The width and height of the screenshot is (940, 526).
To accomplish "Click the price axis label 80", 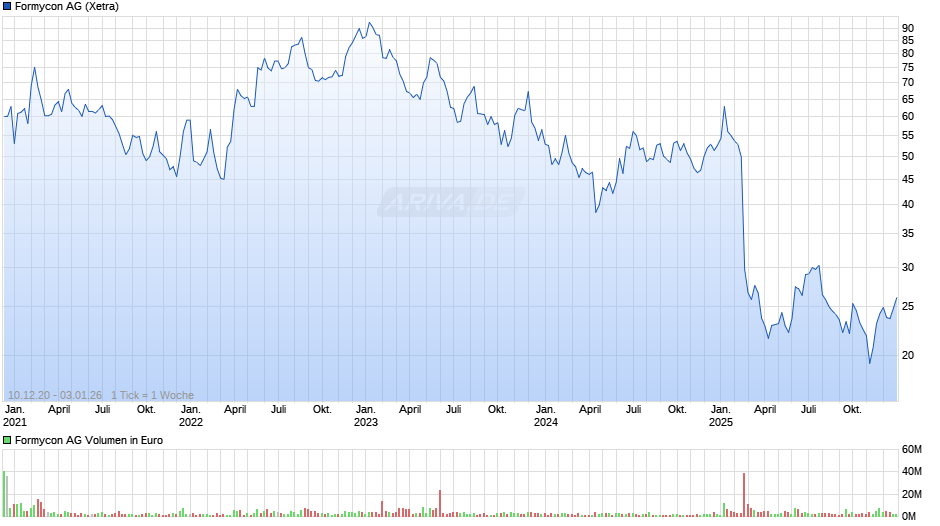I will tap(908, 53).
